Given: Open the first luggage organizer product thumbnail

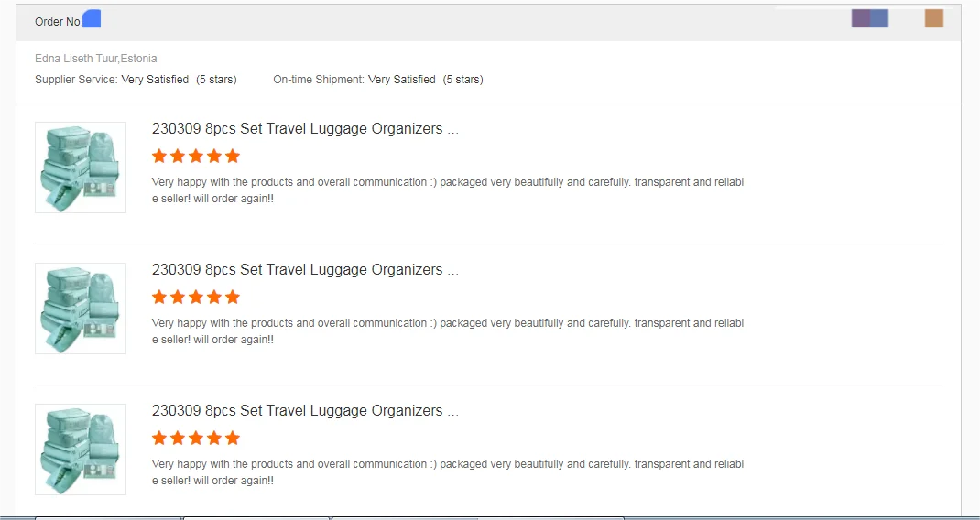Looking at the screenshot, I should coord(81,168).
